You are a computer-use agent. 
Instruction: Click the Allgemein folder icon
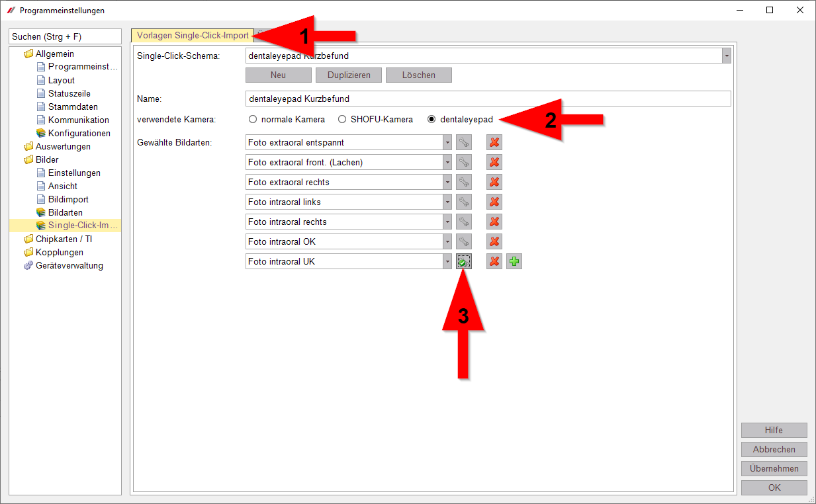coord(28,54)
